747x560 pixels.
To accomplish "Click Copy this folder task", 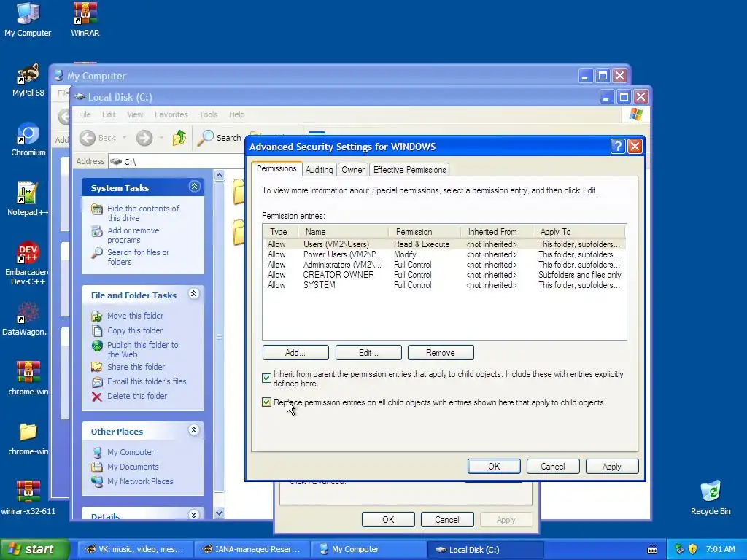I will pos(135,330).
